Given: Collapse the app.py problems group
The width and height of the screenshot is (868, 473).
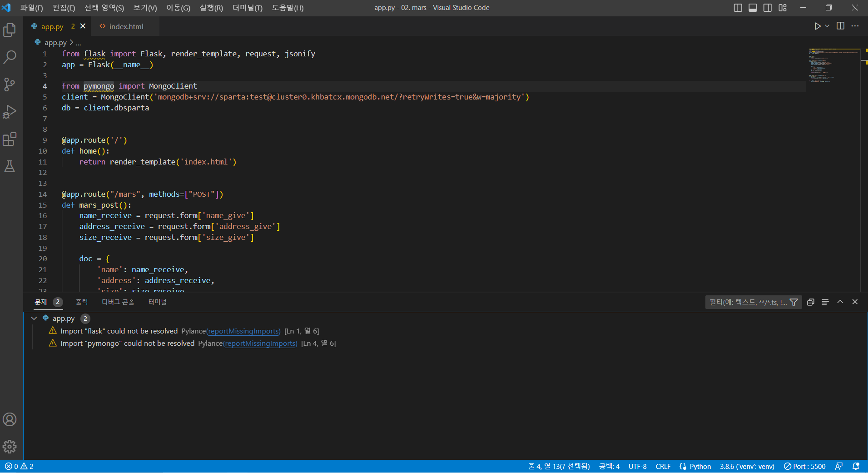Looking at the screenshot, I should (34, 319).
